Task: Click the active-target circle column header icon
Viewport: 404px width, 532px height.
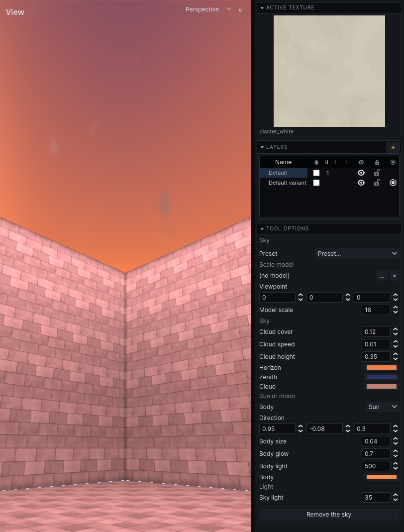Action: tap(393, 162)
